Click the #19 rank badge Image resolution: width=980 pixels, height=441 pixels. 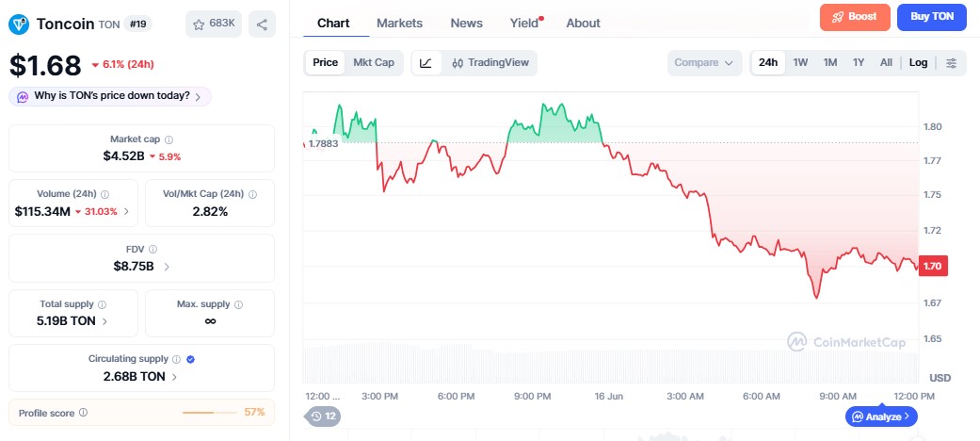[x=137, y=24]
